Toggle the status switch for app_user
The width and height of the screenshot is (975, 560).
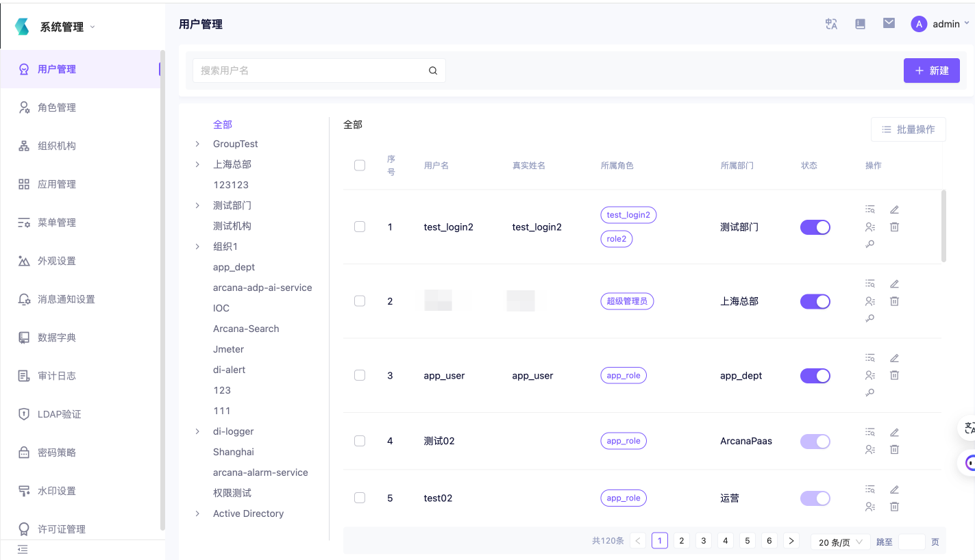(815, 375)
